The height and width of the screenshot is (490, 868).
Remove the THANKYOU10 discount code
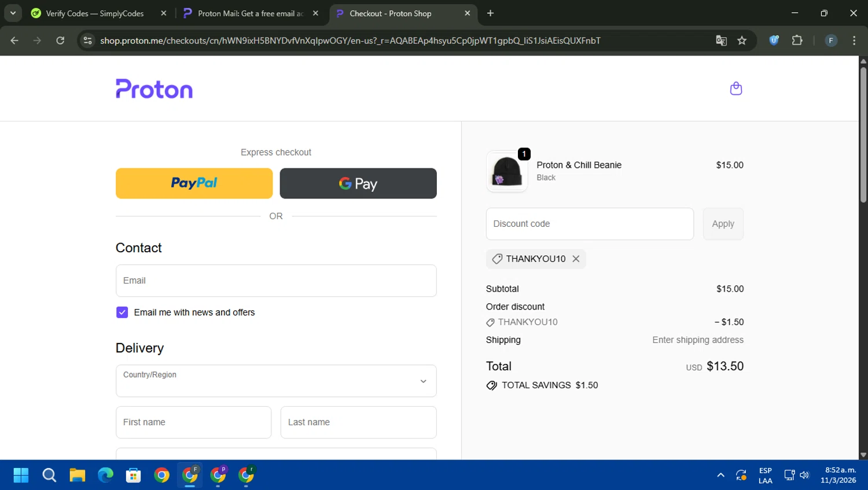(576, 259)
